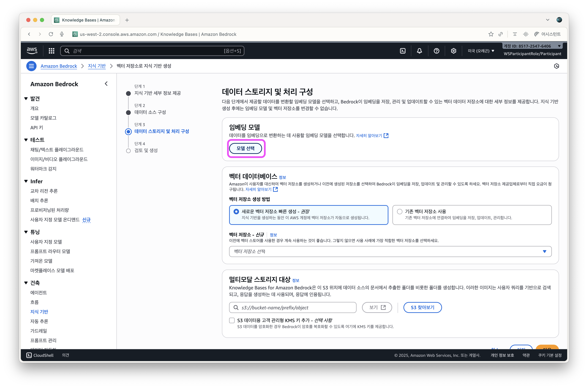The width and height of the screenshot is (588, 388).
Task: Click 의견 feedback in the footer
Action: pos(65,355)
